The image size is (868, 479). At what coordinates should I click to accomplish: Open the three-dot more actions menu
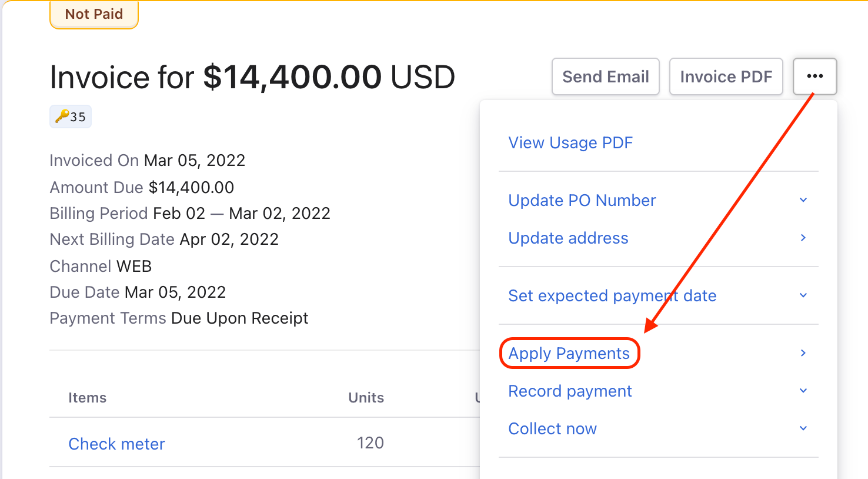(x=814, y=76)
